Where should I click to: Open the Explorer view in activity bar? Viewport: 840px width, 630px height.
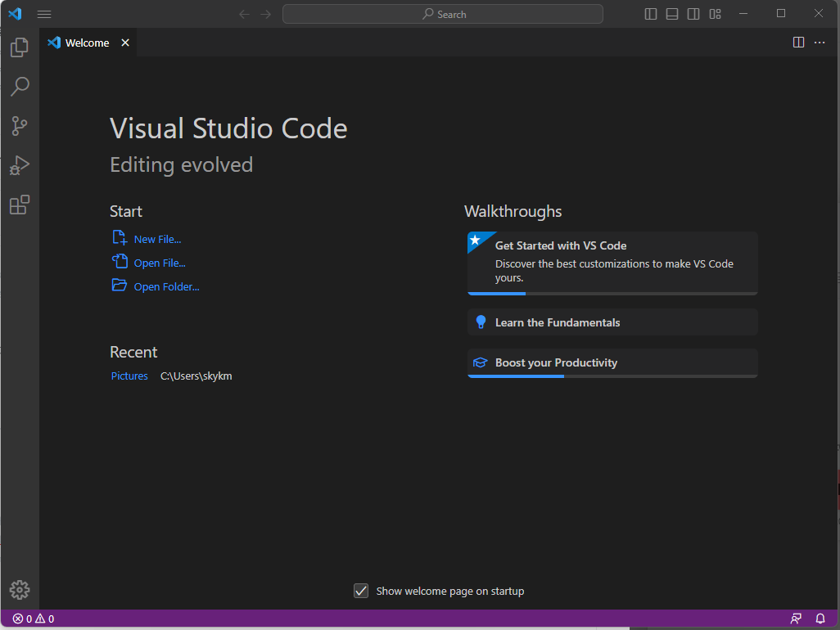pyautogui.click(x=20, y=47)
